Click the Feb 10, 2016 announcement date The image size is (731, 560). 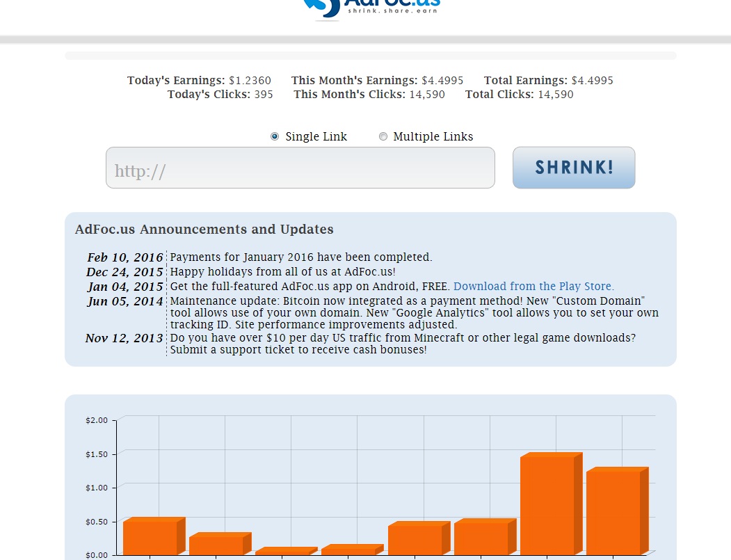125,257
